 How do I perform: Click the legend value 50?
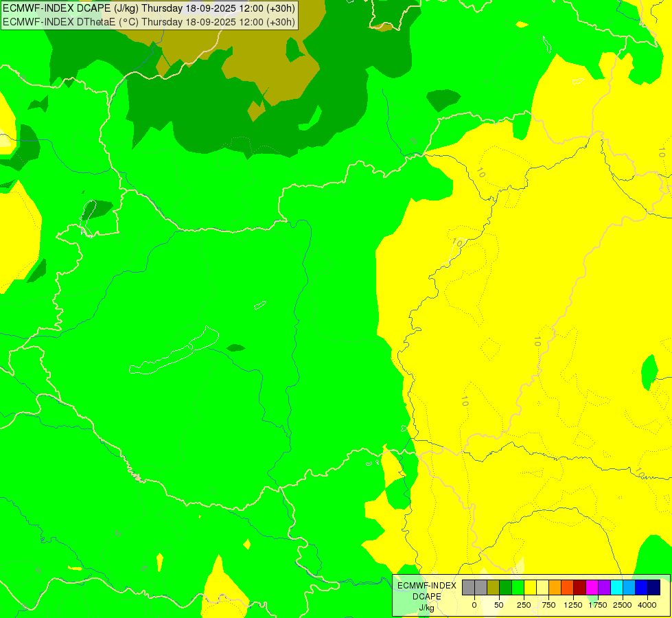499,605
